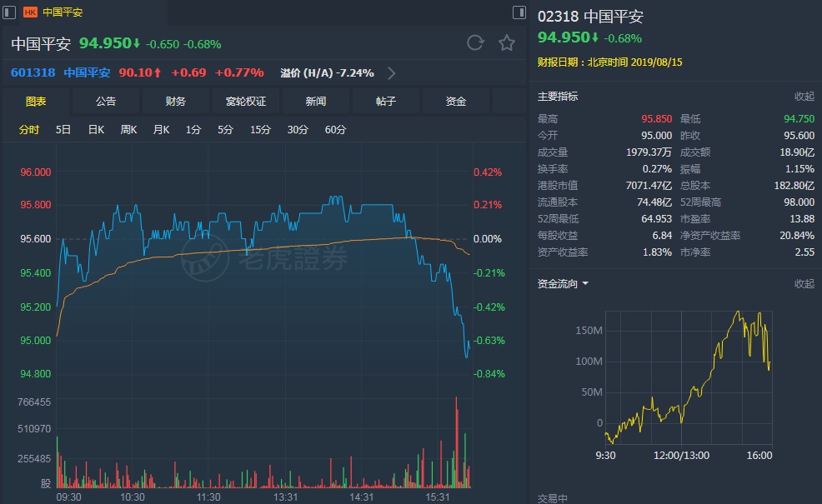
Task: Select the 窝轮权证 tab
Action: coord(246,102)
